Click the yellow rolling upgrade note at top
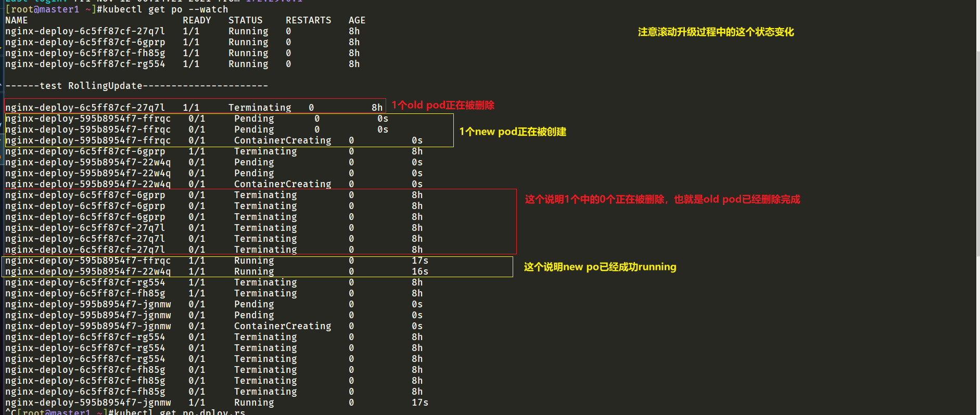Image resolution: width=980 pixels, height=415 pixels. click(716, 32)
